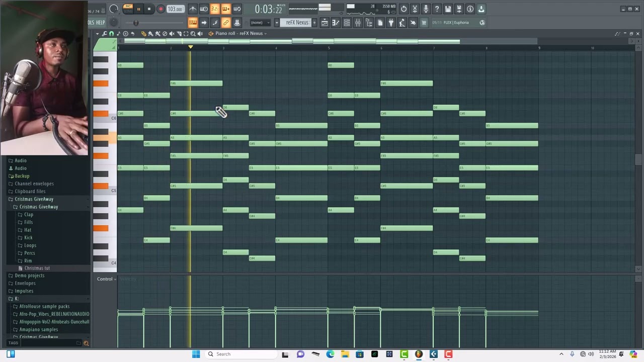Adjust the main pitch knob
The height and width of the screenshot is (362, 644).
pos(114,22)
